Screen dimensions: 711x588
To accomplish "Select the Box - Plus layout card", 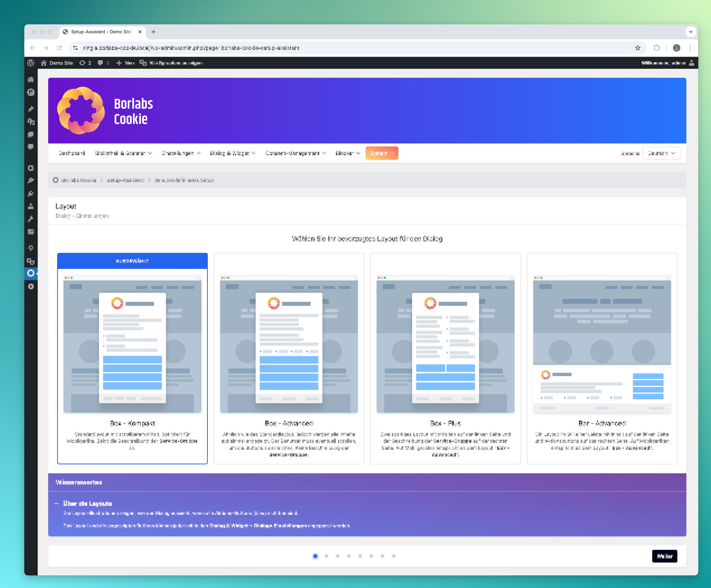I will [445, 358].
